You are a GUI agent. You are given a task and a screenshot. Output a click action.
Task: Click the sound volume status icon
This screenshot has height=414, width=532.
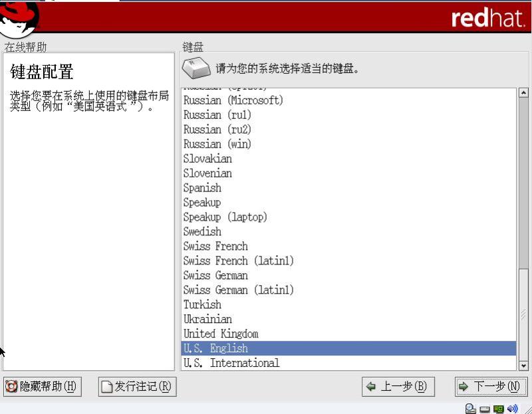click(512, 409)
